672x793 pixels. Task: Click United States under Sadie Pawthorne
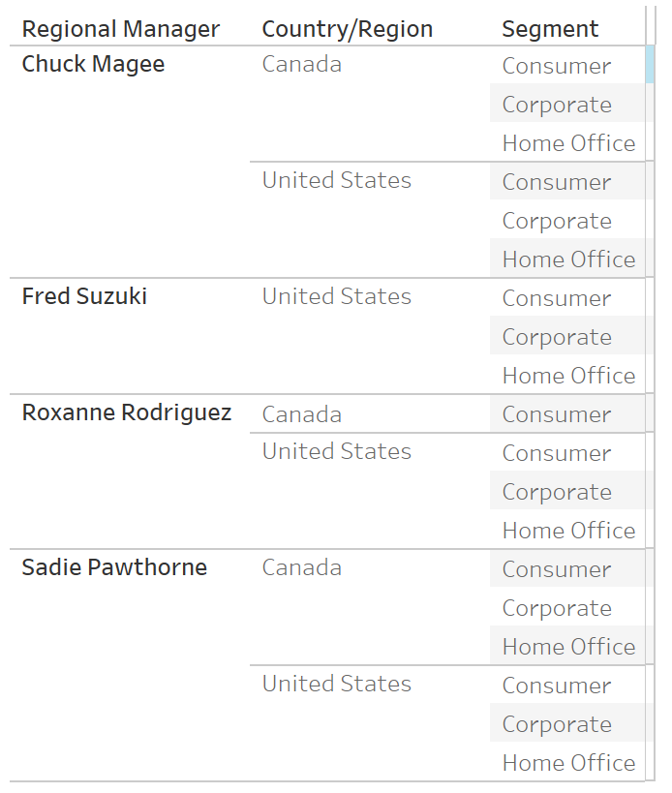337,684
